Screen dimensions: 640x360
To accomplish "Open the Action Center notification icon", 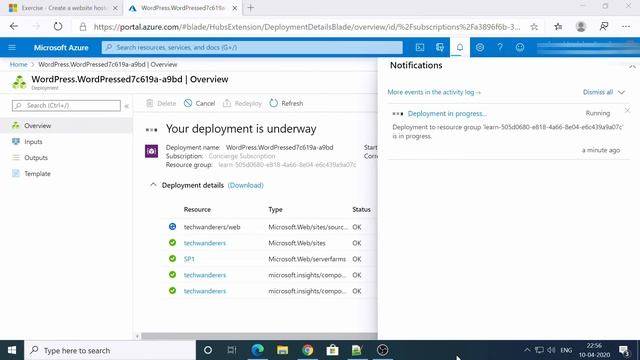I will click(624, 350).
